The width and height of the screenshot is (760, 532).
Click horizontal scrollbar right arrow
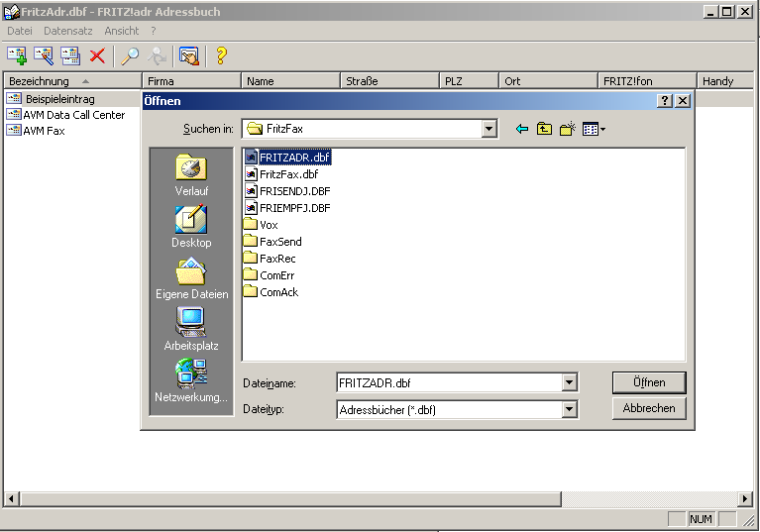pos(746,498)
